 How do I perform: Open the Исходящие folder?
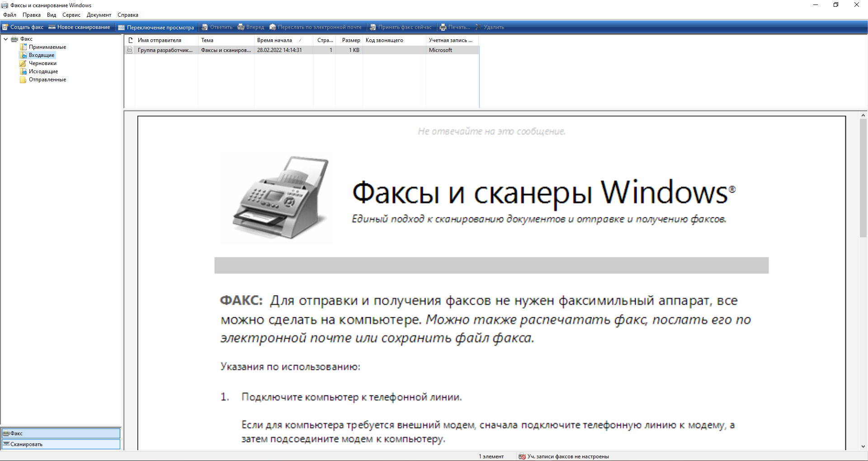[x=43, y=71]
